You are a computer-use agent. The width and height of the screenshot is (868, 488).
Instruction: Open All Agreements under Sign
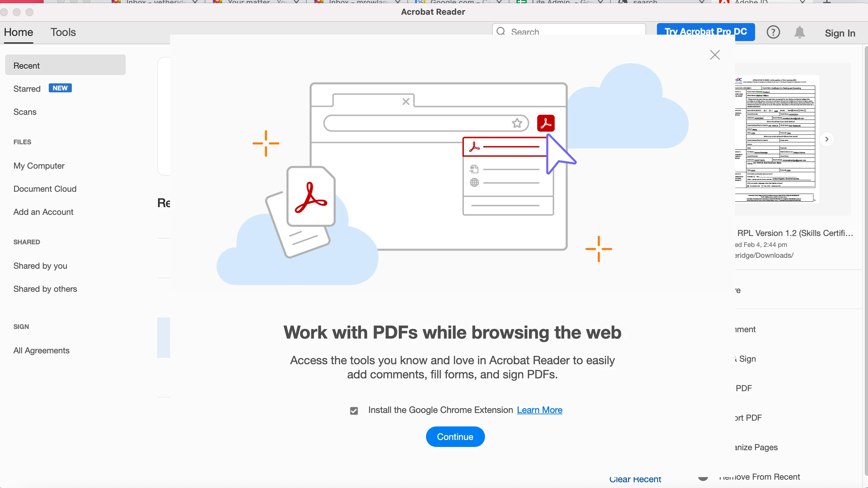point(41,350)
